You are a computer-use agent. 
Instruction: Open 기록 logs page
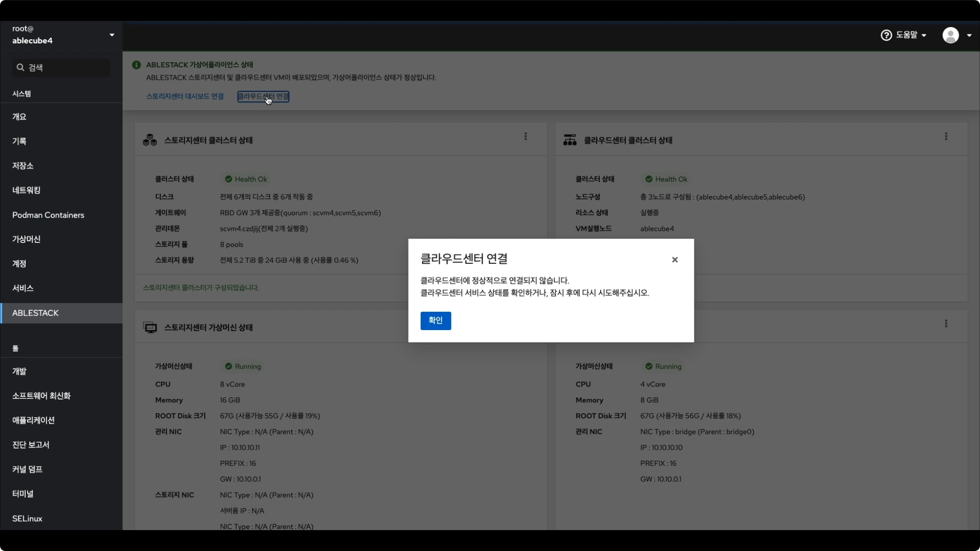(x=61, y=141)
